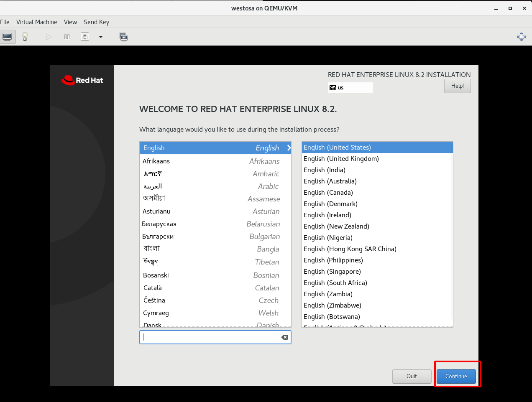532x402 pixels.
Task: Click the Continue button
Action: (x=456, y=377)
